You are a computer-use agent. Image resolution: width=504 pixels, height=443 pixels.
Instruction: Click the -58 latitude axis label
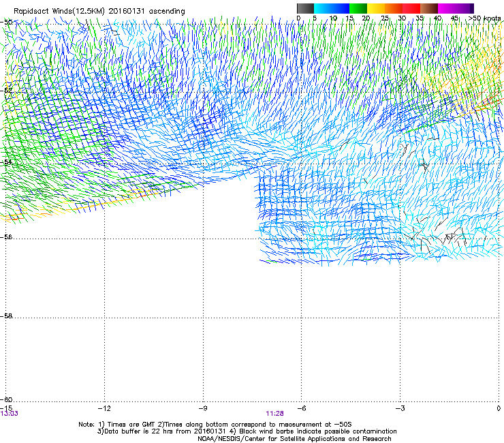tap(6, 316)
